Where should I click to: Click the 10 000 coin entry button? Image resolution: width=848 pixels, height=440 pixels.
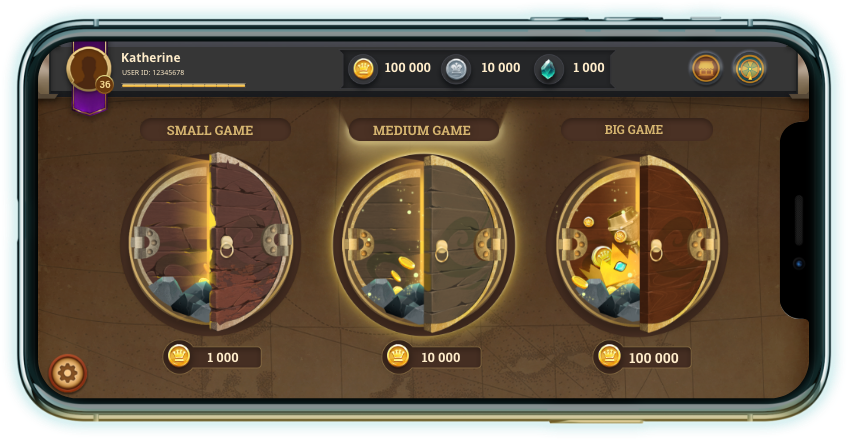coord(432,357)
